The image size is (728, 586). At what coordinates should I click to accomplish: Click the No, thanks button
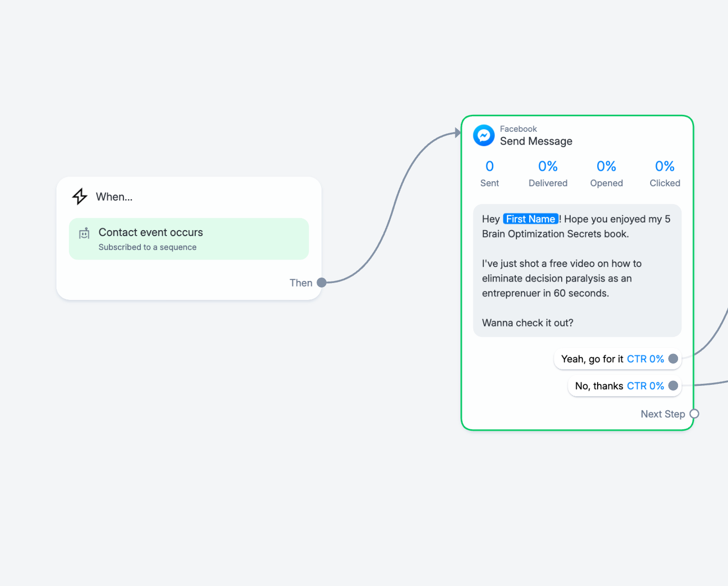[x=625, y=386]
